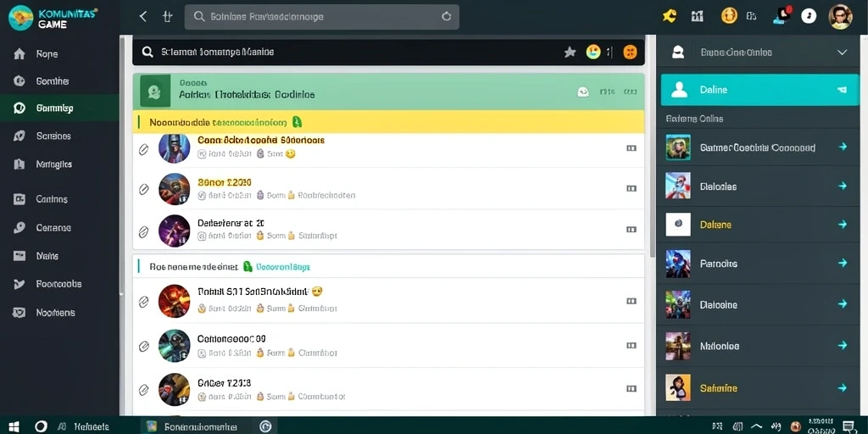This screenshot has width=868, height=434.
Task: Click the green banner chat icon
Action: [154, 92]
